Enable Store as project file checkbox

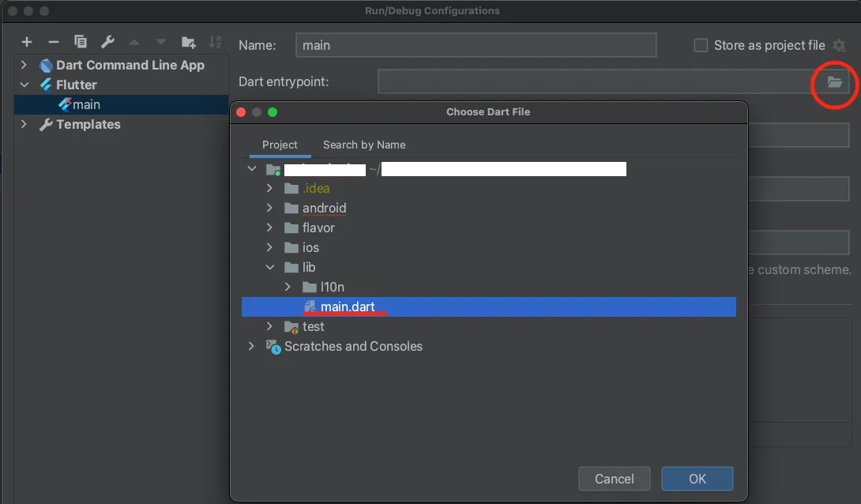coord(701,46)
